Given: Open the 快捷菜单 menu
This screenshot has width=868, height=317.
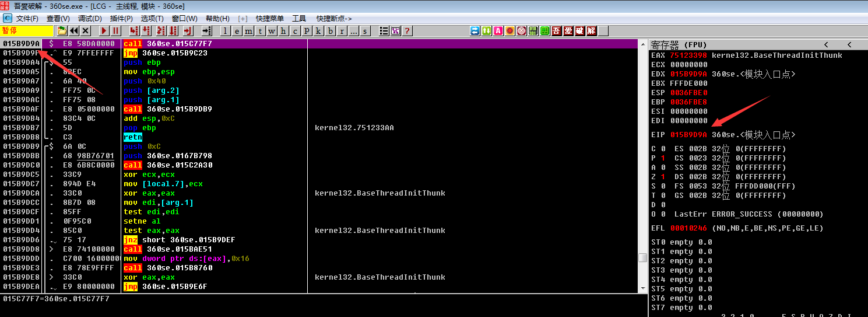Looking at the screenshot, I should pos(269,19).
